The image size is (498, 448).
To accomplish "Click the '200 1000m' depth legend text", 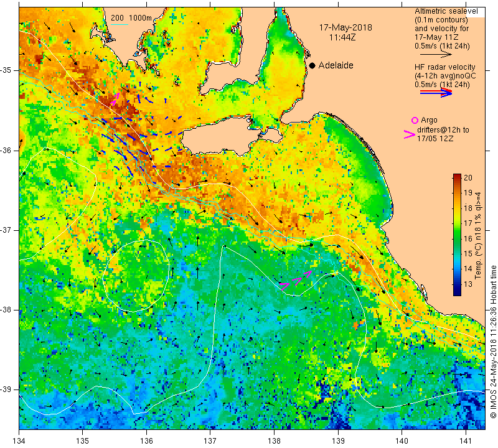I will 131,18.
